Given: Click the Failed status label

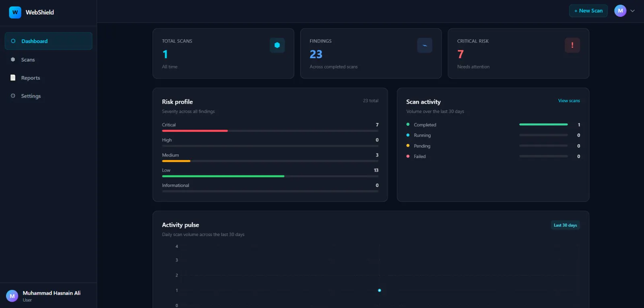Looking at the screenshot, I should tap(420, 156).
